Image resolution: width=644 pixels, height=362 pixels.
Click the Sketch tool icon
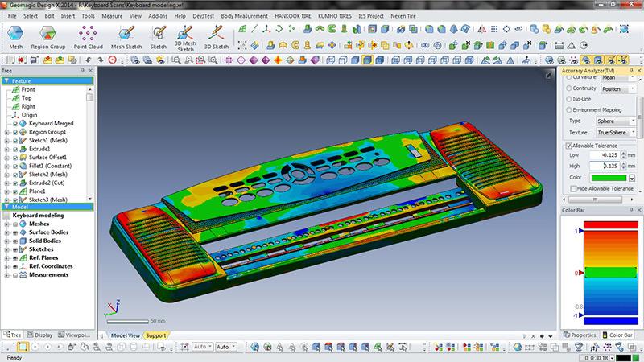(158, 35)
